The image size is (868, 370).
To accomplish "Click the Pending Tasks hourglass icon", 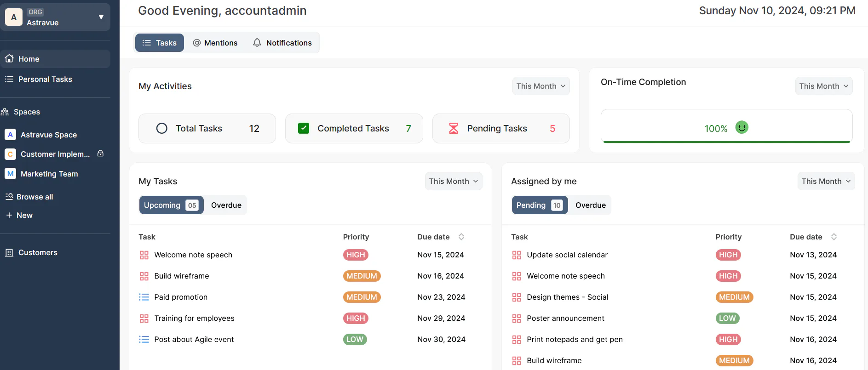I will [x=454, y=128].
